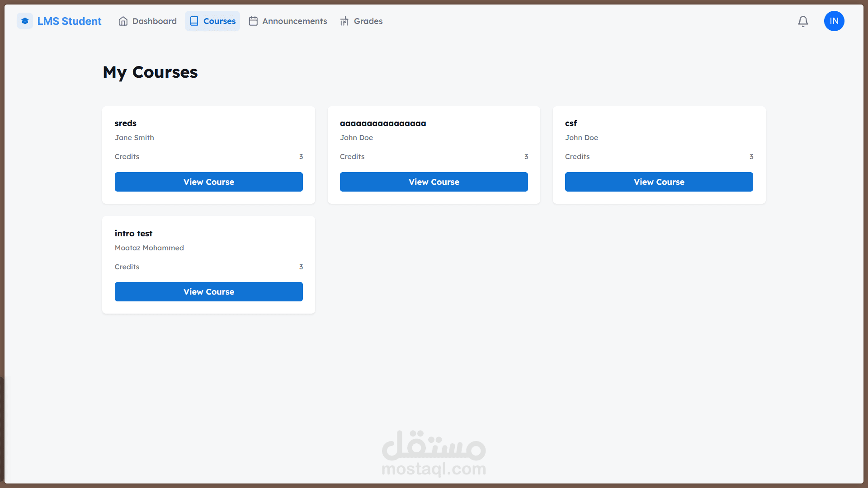
Task: Click the My Courses heading
Action: click(150, 72)
